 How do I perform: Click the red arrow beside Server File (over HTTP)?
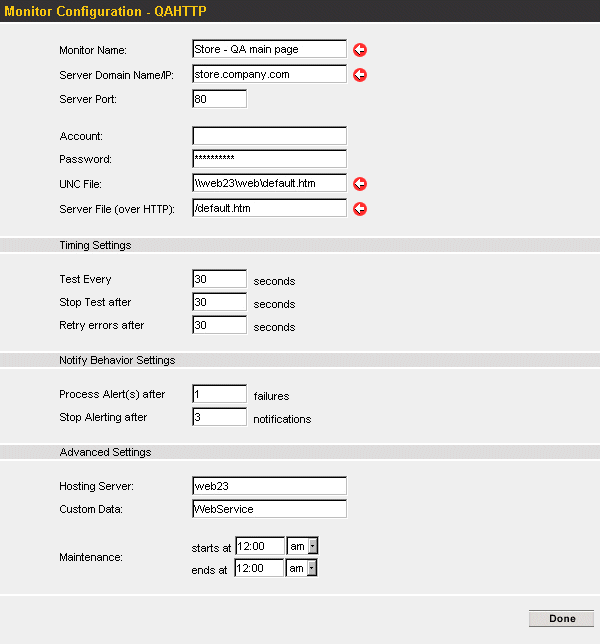(360, 209)
